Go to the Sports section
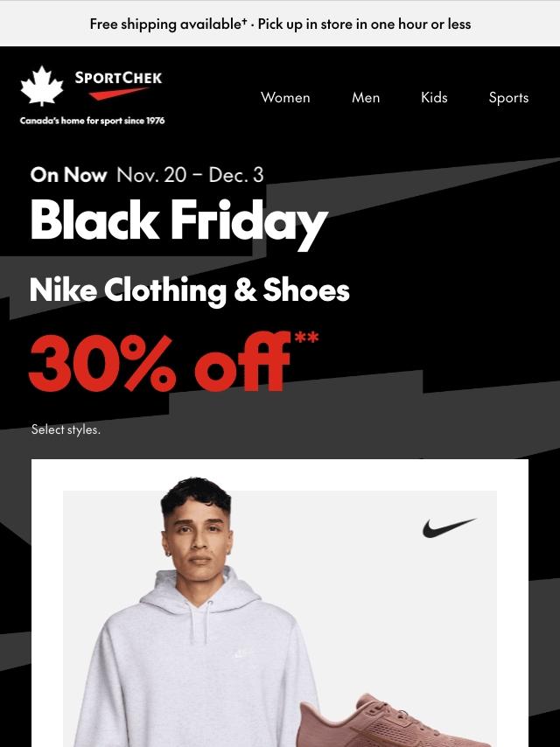 [x=508, y=98]
